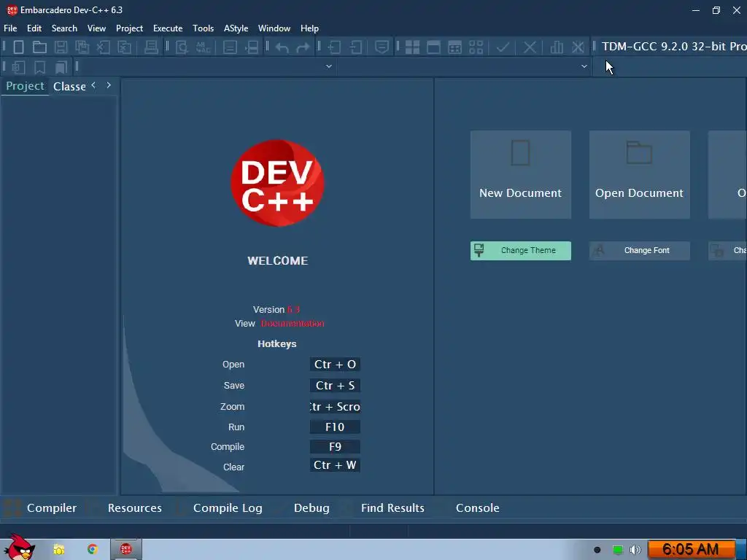747x560 pixels.
Task: Click the Indent toolbar icon
Action: click(334, 47)
